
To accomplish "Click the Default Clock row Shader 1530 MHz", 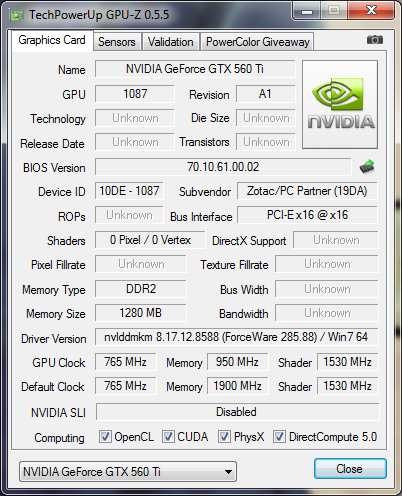I will 348,386.
